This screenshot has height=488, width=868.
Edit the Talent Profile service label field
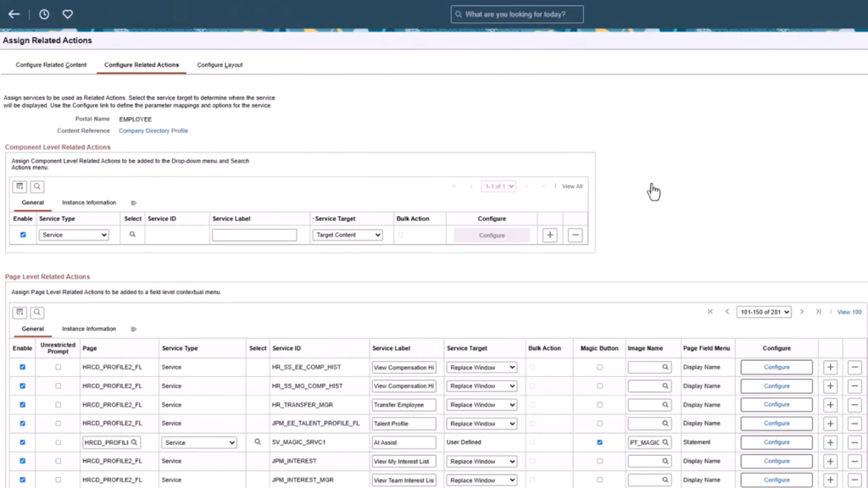[404, 424]
